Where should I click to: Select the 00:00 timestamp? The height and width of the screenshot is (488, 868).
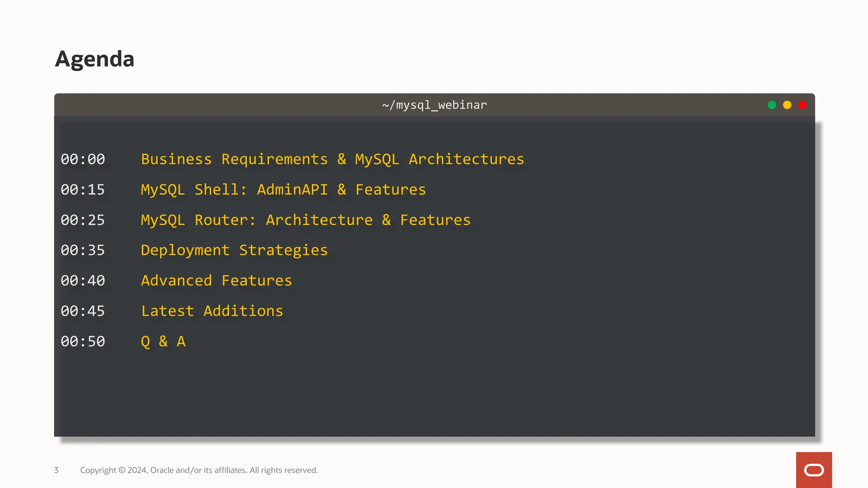83,159
